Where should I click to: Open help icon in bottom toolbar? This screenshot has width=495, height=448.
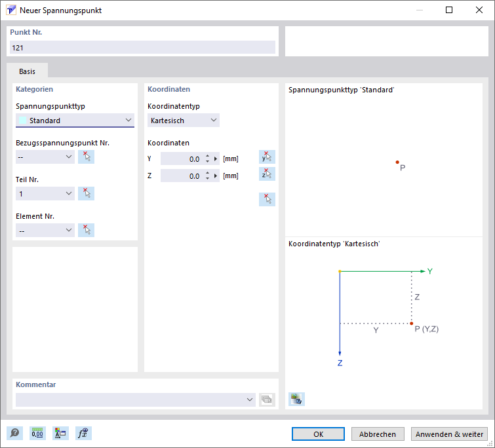pos(14,434)
